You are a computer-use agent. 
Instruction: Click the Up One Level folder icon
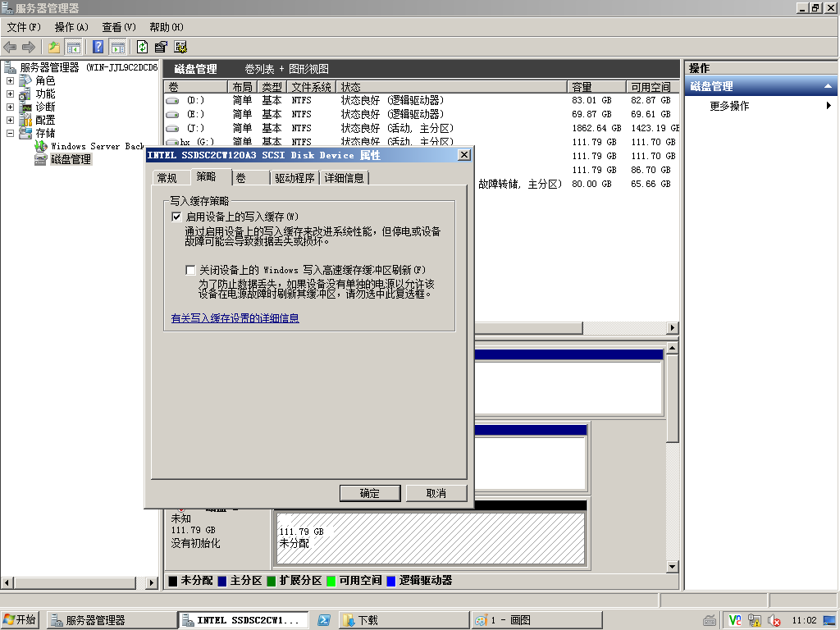[54, 47]
